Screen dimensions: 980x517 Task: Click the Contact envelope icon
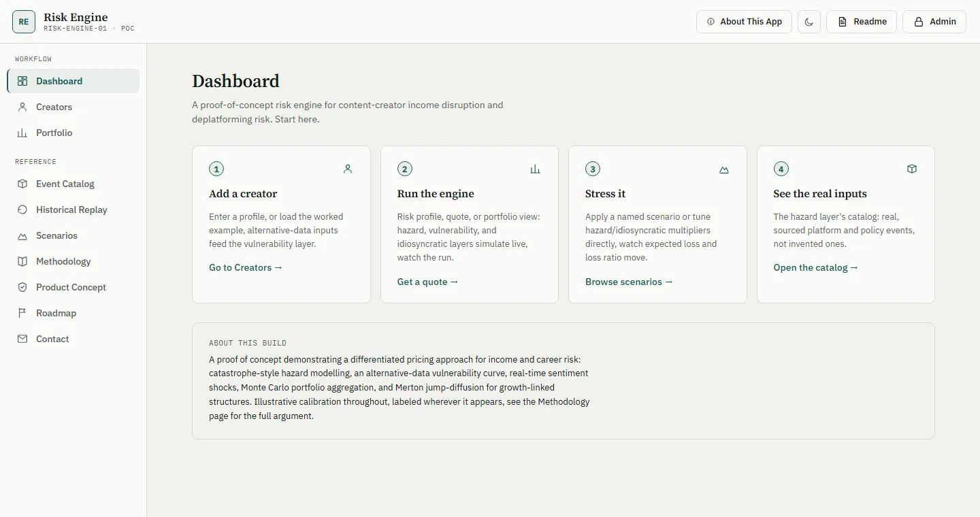(22, 339)
